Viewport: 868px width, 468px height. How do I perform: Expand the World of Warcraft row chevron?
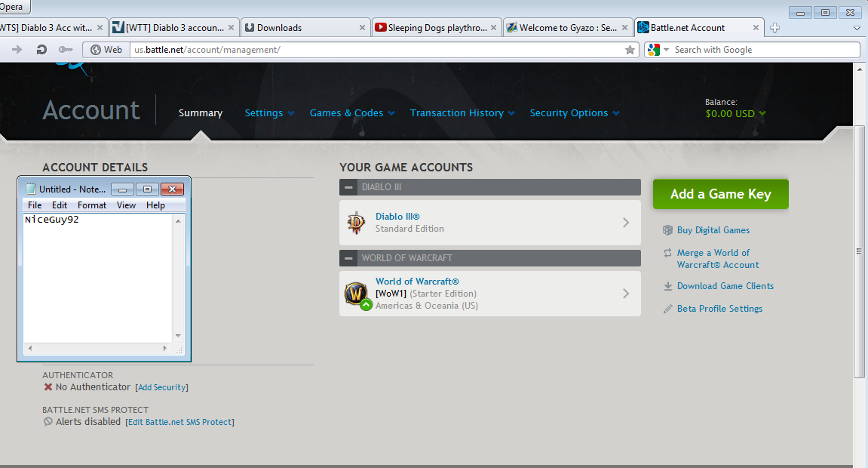click(x=625, y=294)
